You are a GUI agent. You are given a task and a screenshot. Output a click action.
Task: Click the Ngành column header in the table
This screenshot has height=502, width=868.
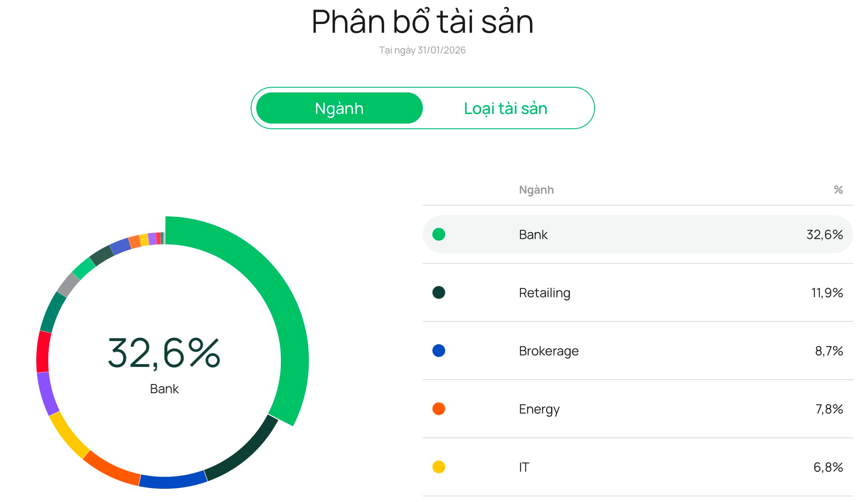(x=536, y=190)
